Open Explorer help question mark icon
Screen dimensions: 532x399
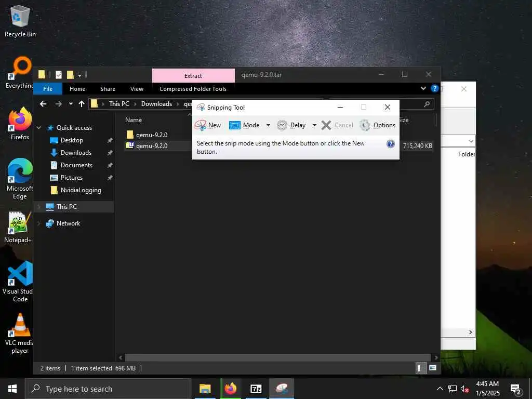tap(435, 88)
